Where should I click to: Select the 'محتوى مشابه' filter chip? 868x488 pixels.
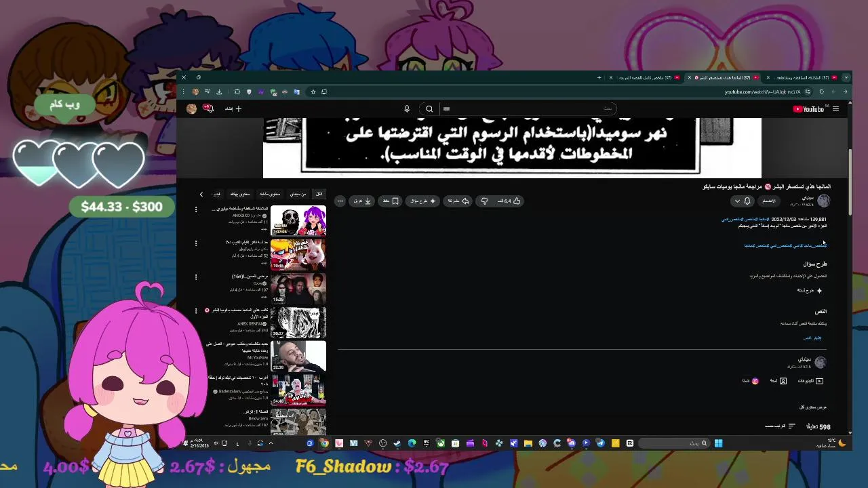click(270, 194)
